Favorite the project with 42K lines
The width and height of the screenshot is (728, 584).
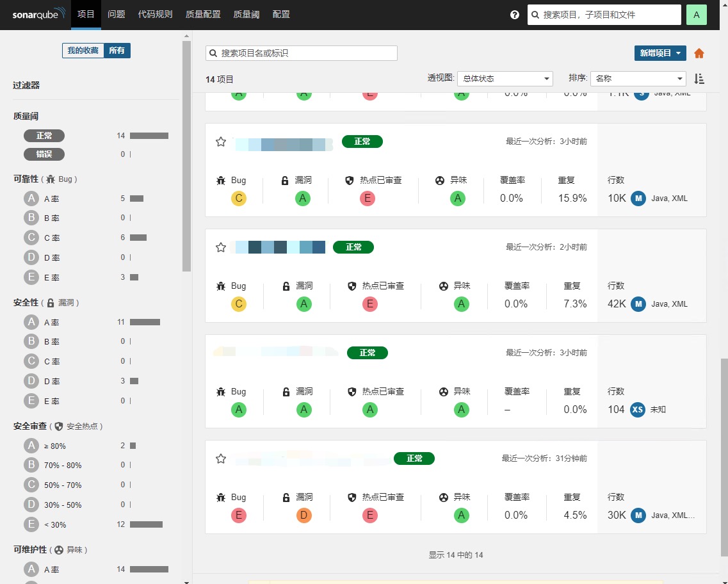(x=221, y=247)
